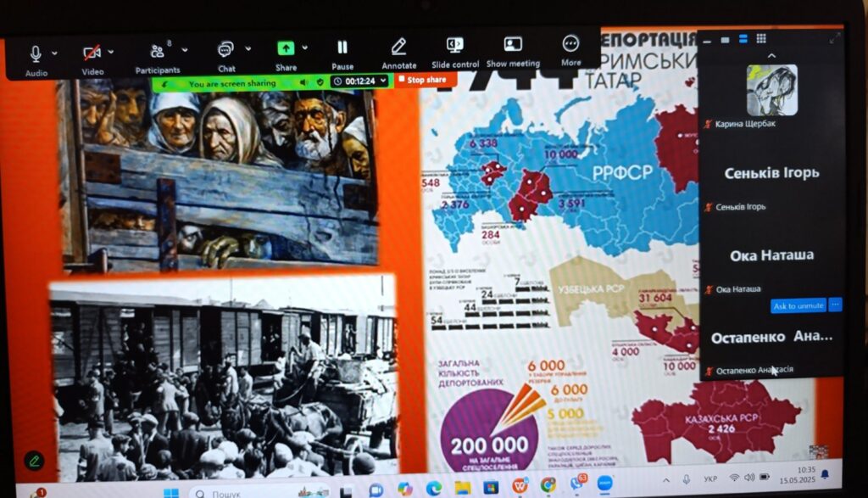Open the Windows Start menu
The height and width of the screenshot is (498, 868).
(x=171, y=492)
